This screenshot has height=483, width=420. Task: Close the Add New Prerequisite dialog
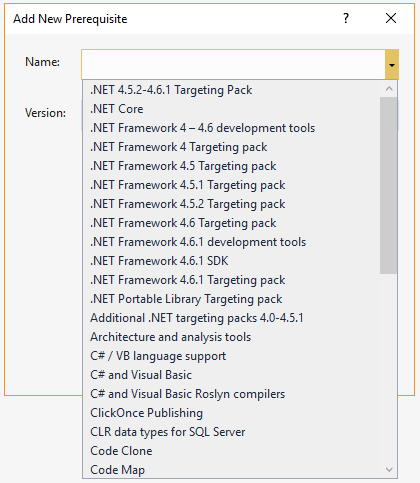point(391,18)
